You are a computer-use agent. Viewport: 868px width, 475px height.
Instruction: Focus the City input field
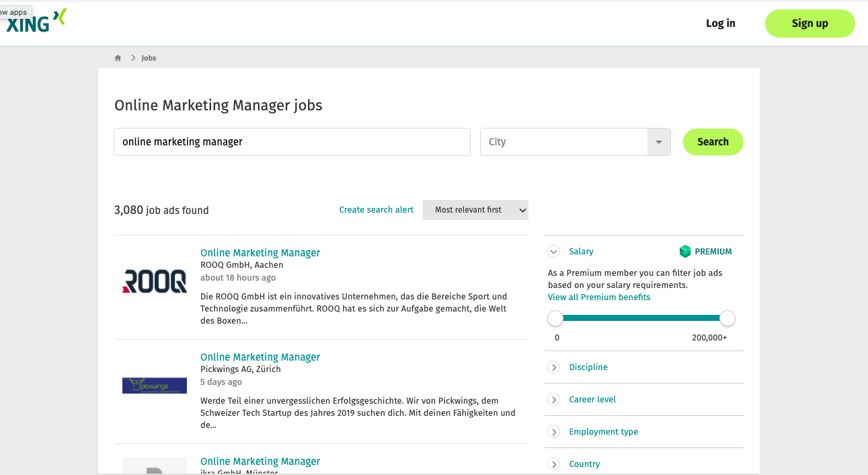tap(563, 142)
